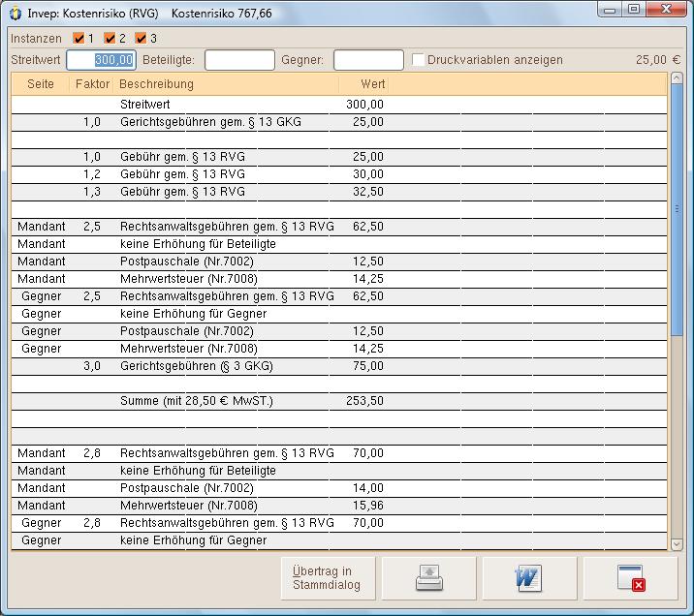694x616 pixels.
Task: Select Gebühr gem. § 13 RVG row with factor 1,3
Action: (x=339, y=193)
